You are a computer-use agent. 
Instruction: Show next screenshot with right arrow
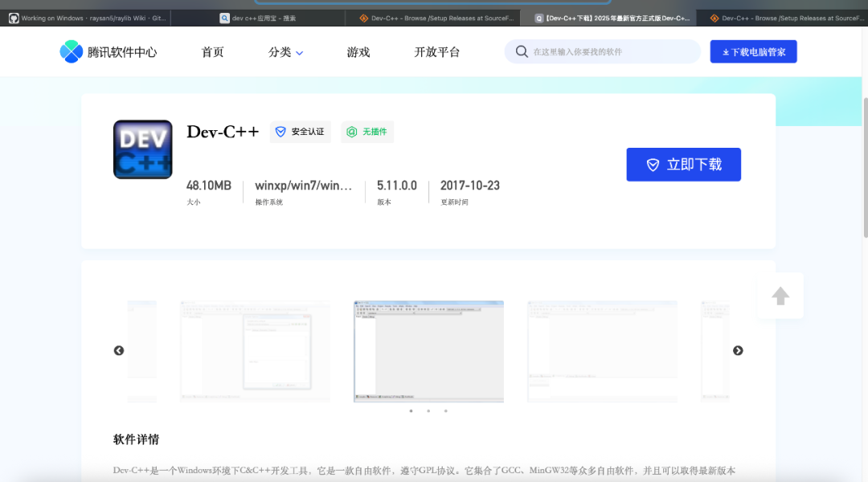[738, 351]
